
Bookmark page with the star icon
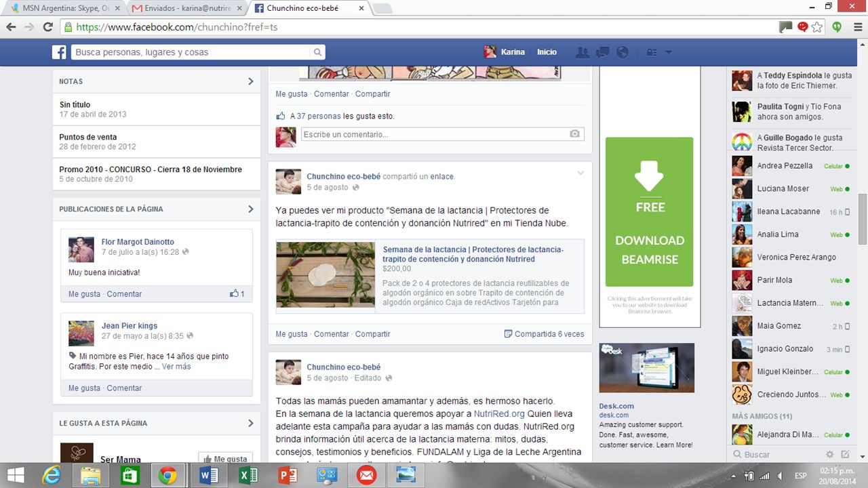(817, 27)
